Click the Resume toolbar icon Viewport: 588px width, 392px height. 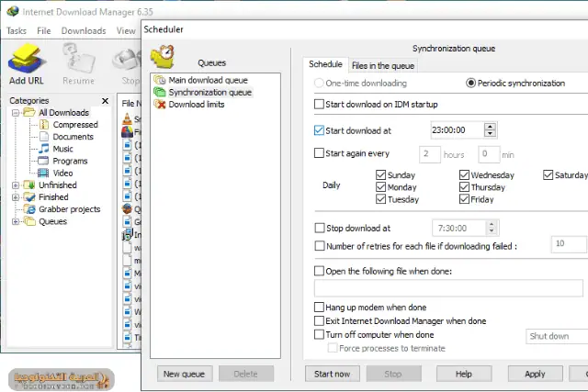coord(79,59)
